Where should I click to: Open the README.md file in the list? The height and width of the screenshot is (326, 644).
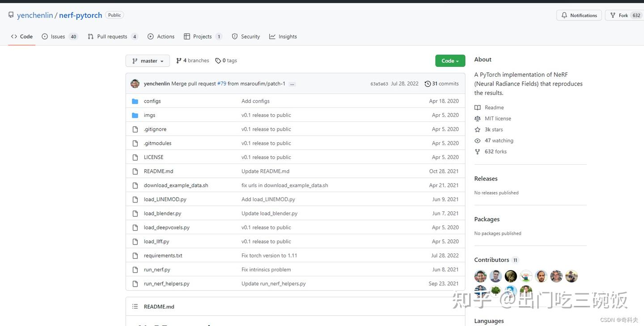point(158,172)
